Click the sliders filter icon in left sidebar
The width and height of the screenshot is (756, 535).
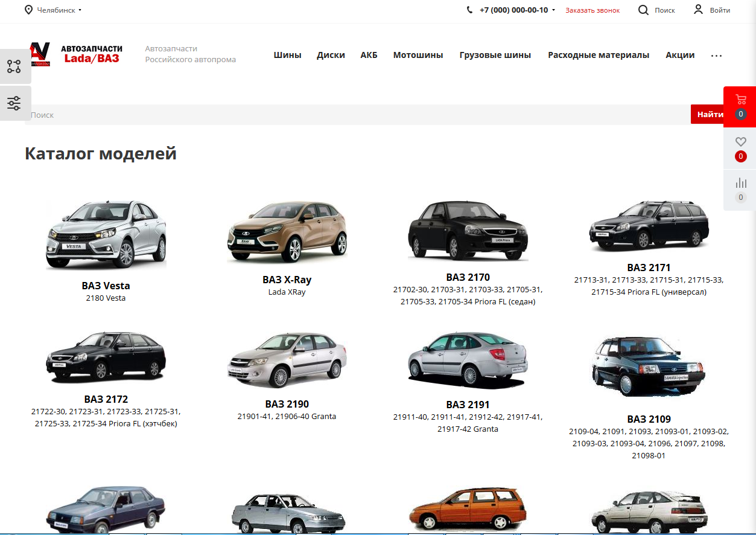14,103
